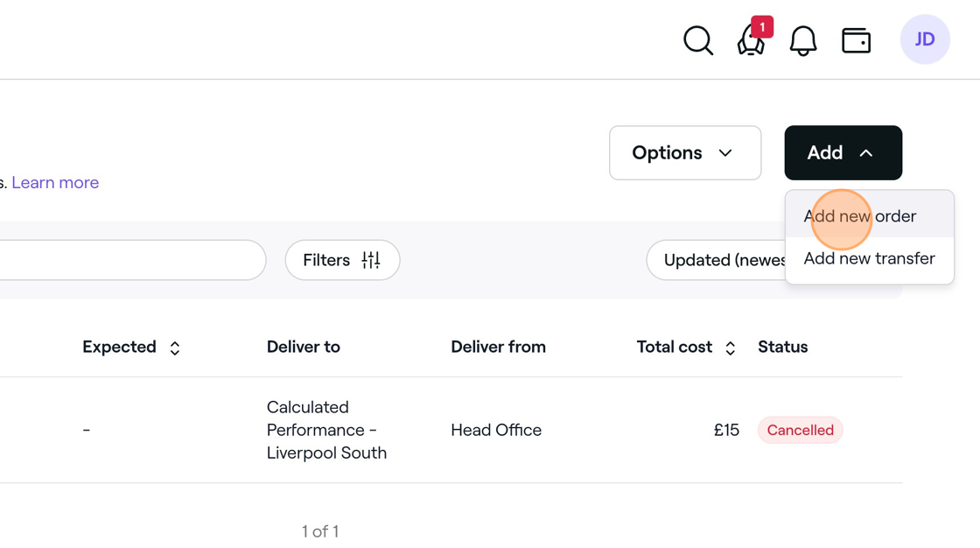Select the Head Office cell
The image size is (980, 548).
coord(496,431)
